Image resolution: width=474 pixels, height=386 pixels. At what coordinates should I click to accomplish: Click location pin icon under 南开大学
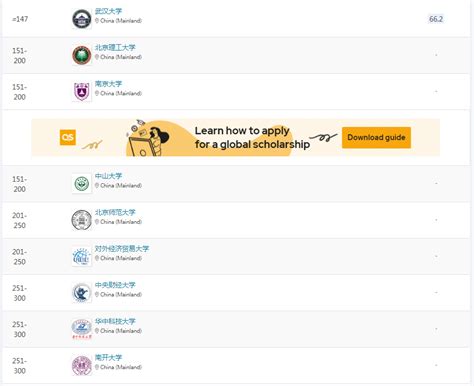pos(97,367)
